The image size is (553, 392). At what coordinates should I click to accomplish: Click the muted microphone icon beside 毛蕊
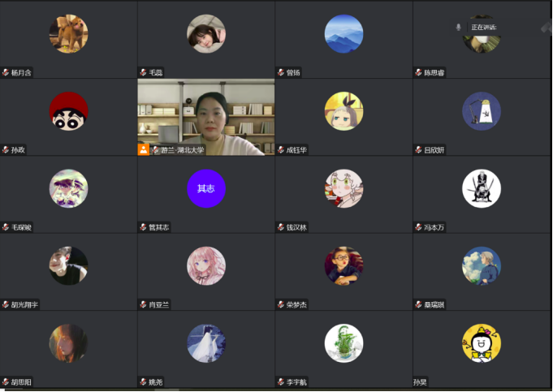(143, 72)
